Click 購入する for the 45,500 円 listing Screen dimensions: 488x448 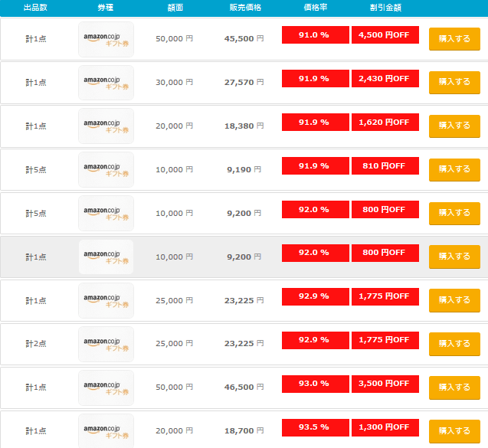click(x=454, y=39)
